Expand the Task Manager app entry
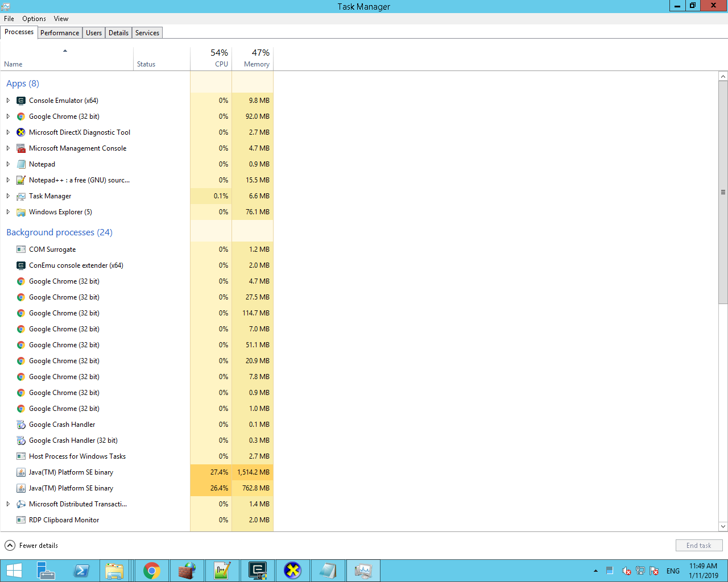Screen dimensions: 728x582 (8, 196)
